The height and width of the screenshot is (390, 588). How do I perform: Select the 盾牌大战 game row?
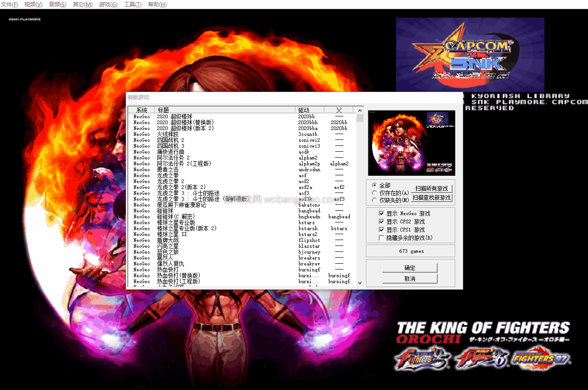point(241,240)
